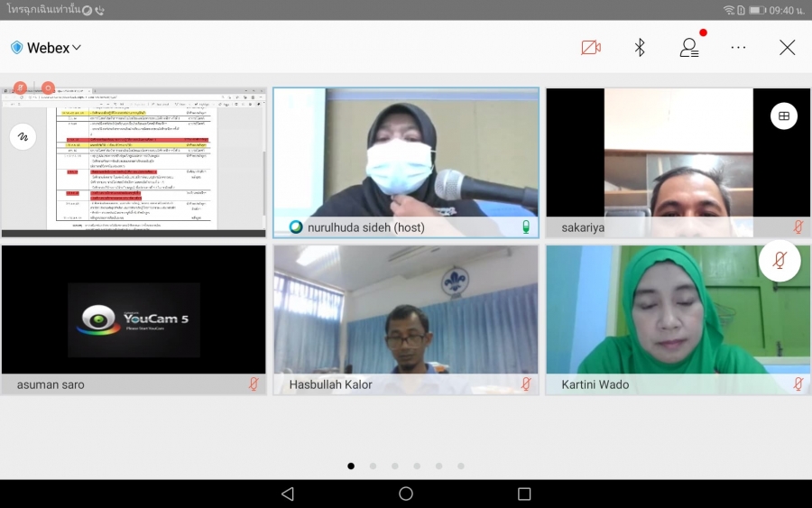The image size is (812, 508).
Task: Tap the muted mic icon for Hasbullah Kalor
Action: pyautogui.click(x=525, y=384)
